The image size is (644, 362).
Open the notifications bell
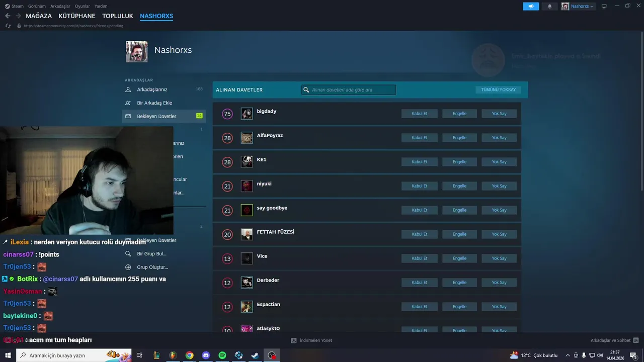(549, 6)
